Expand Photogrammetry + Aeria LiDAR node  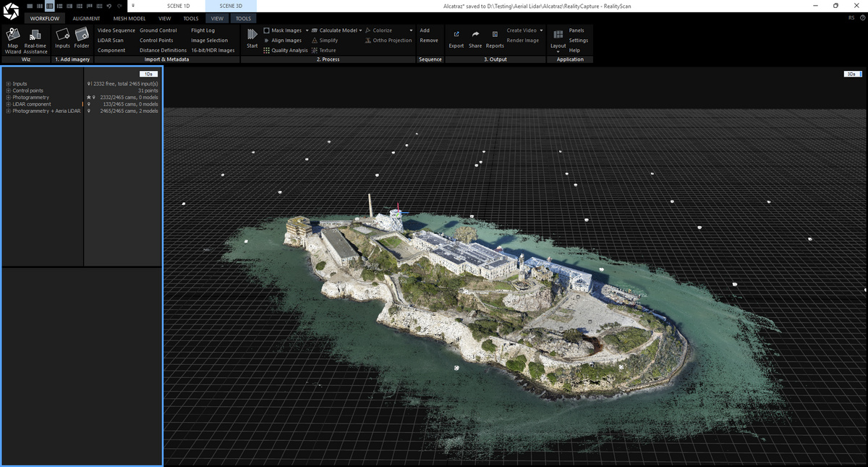click(8, 111)
